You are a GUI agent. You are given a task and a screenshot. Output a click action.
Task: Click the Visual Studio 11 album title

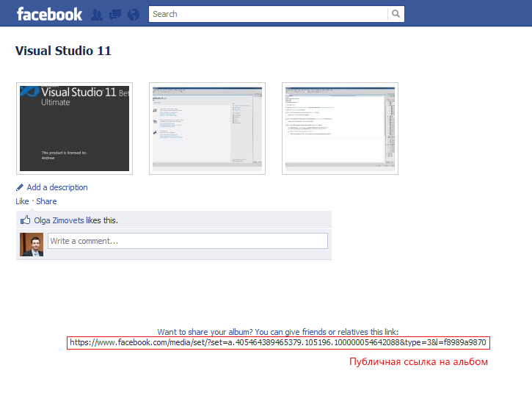coord(63,51)
